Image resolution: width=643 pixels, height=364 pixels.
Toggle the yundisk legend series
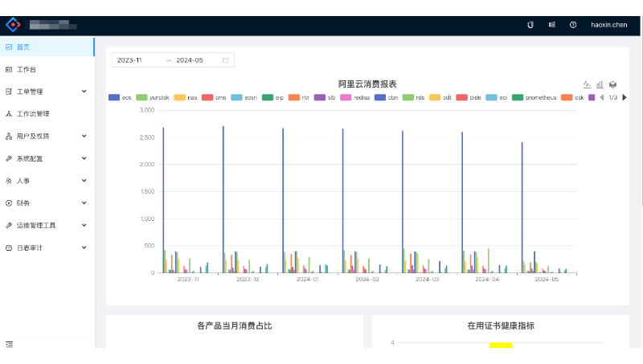[153, 97]
